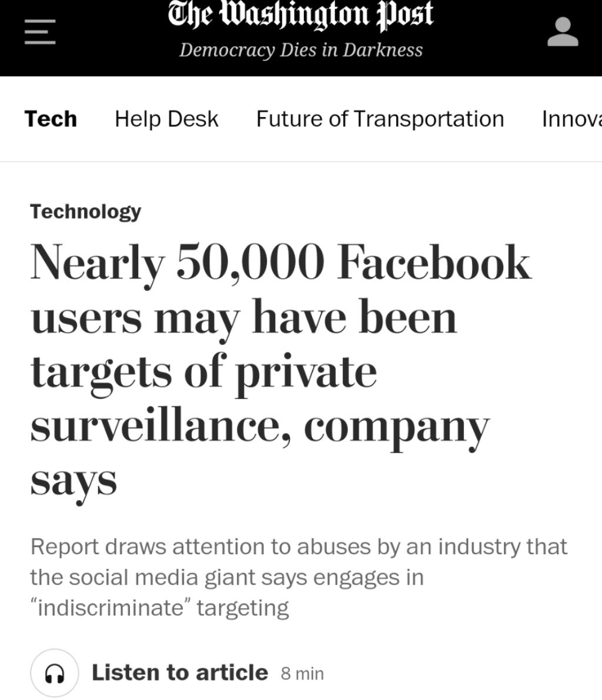Screen dimensions: 602x700
Task: Click the social media giant subheading line
Action: 226,577
